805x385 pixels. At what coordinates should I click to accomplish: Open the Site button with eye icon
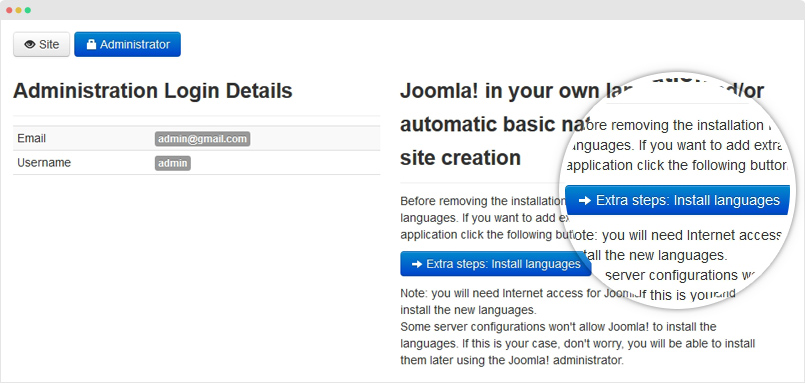(42, 45)
